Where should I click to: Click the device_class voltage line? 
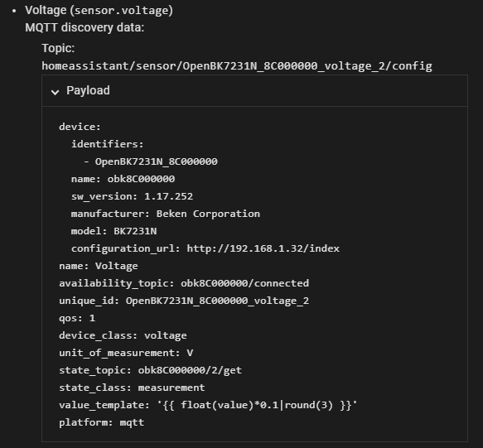point(123,335)
